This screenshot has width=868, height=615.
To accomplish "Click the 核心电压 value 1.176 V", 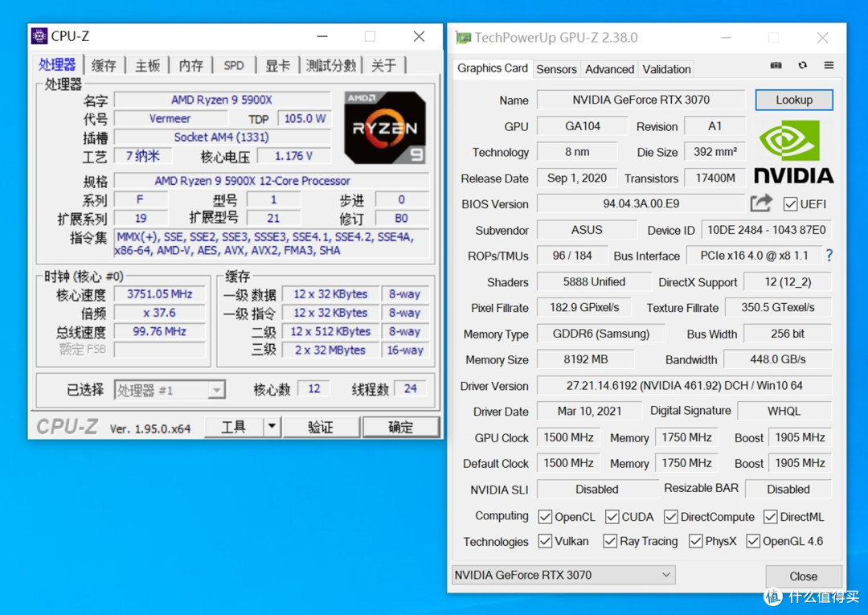I will [x=294, y=156].
